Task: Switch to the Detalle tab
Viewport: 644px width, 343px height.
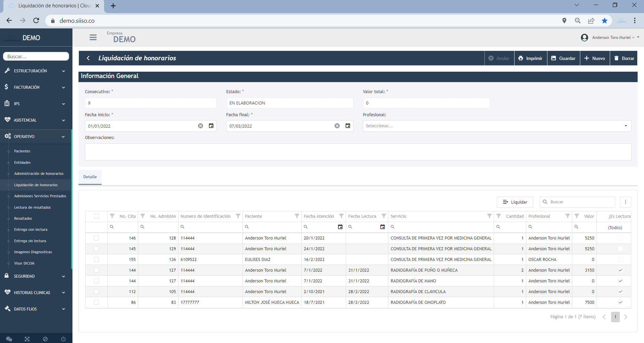Action: tap(90, 177)
